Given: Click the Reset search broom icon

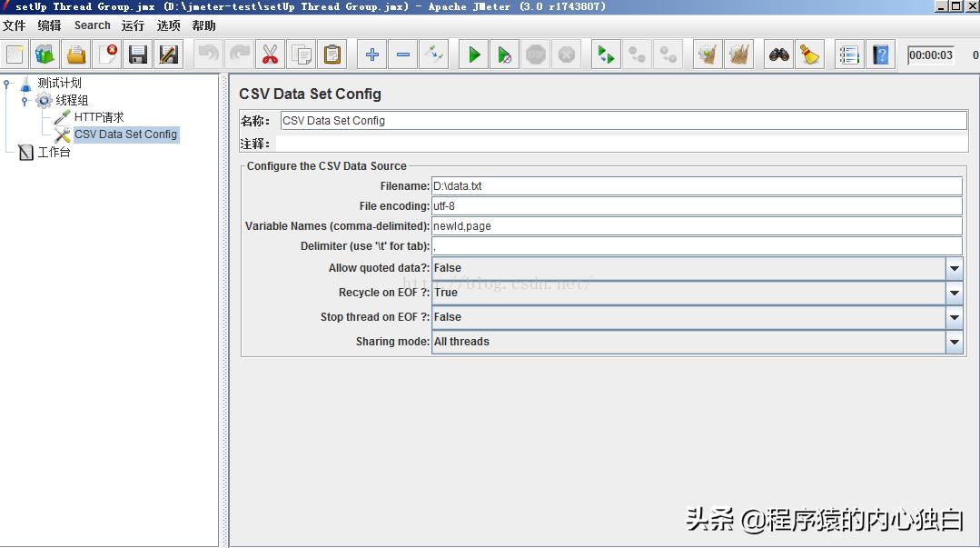Looking at the screenshot, I should pos(808,55).
